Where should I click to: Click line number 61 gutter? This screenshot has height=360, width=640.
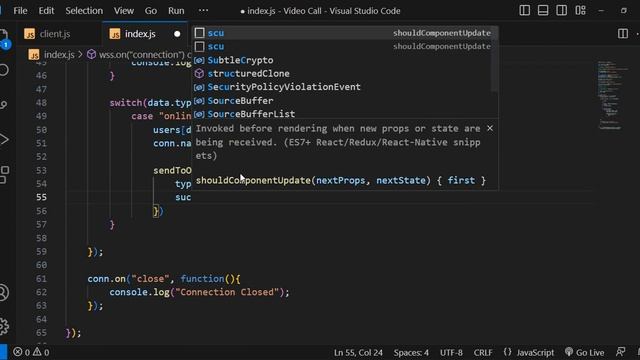pos(41,279)
